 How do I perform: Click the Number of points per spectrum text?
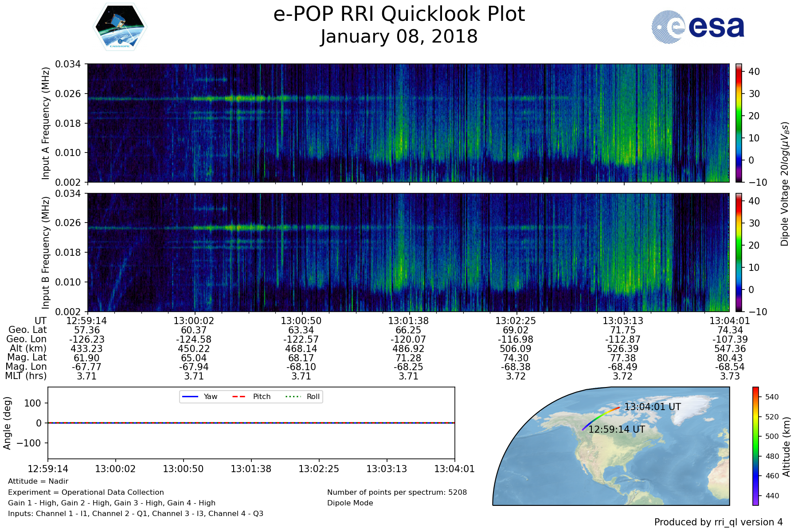pos(397,493)
